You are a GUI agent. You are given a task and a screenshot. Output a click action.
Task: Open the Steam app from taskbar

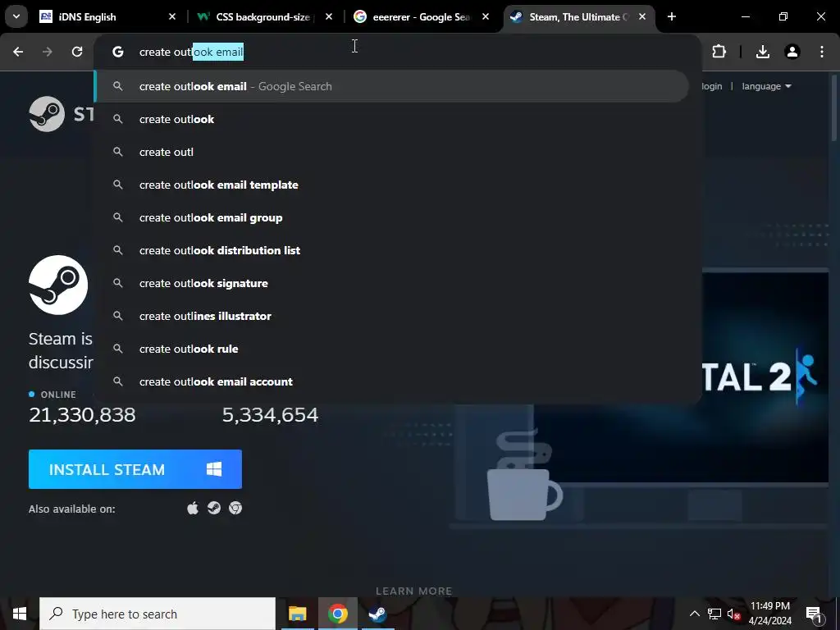377,614
